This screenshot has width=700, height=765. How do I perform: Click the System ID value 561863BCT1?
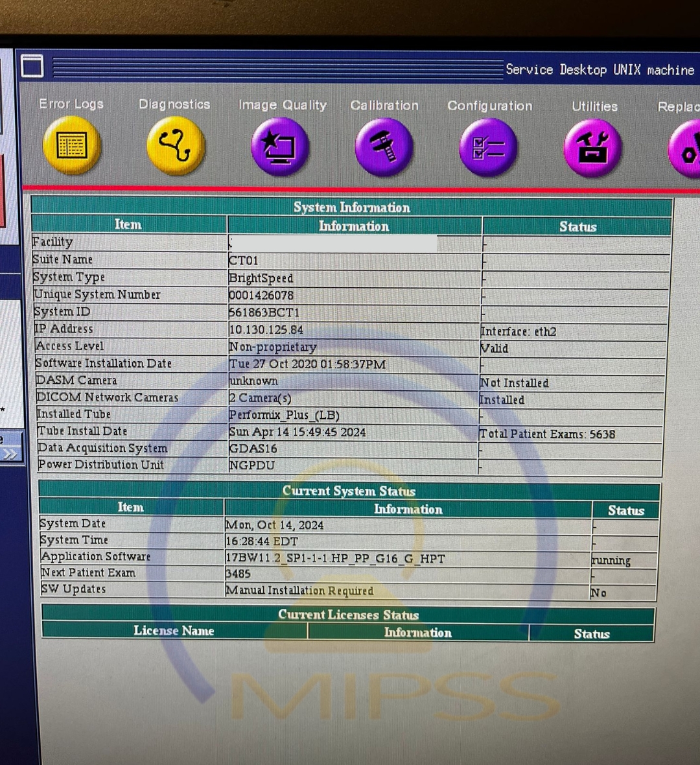pyautogui.click(x=264, y=312)
